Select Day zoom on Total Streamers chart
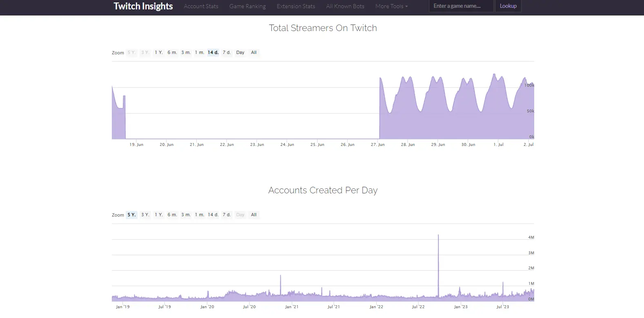This screenshot has height=318, width=644. click(240, 52)
